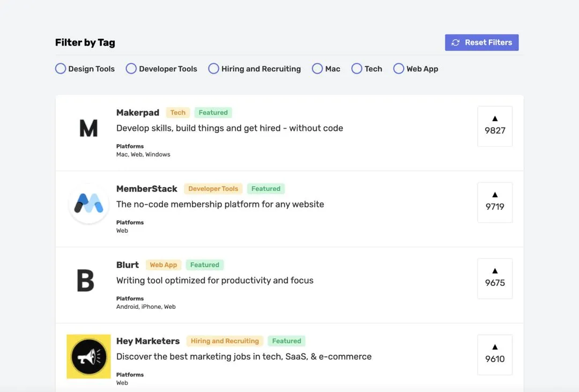
Task: Click the Featured badge on Blurt
Action: tap(205, 264)
